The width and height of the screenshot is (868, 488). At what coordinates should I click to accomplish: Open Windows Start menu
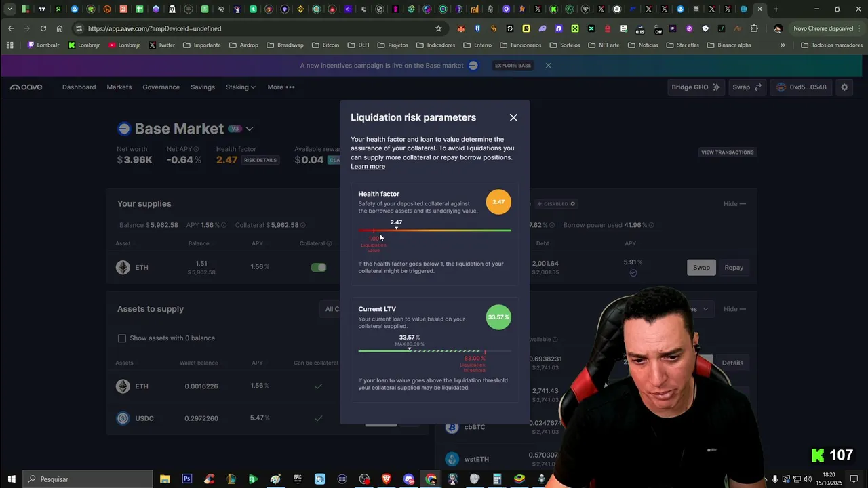[12, 479]
